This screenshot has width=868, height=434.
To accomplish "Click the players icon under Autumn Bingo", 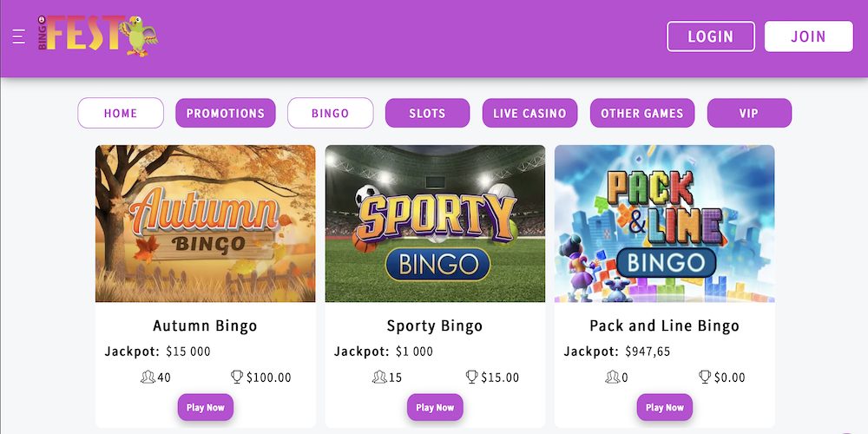I will (x=147, y=378).
